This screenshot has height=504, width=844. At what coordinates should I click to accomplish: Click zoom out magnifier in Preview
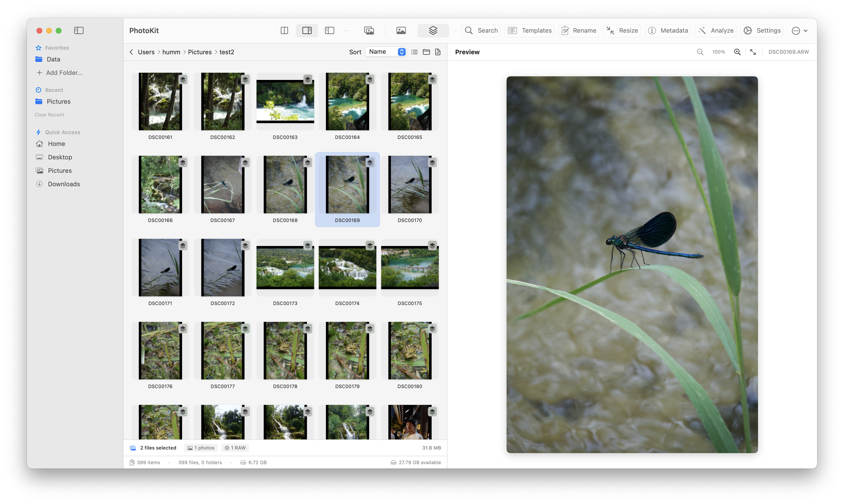[x=700, y=52]
